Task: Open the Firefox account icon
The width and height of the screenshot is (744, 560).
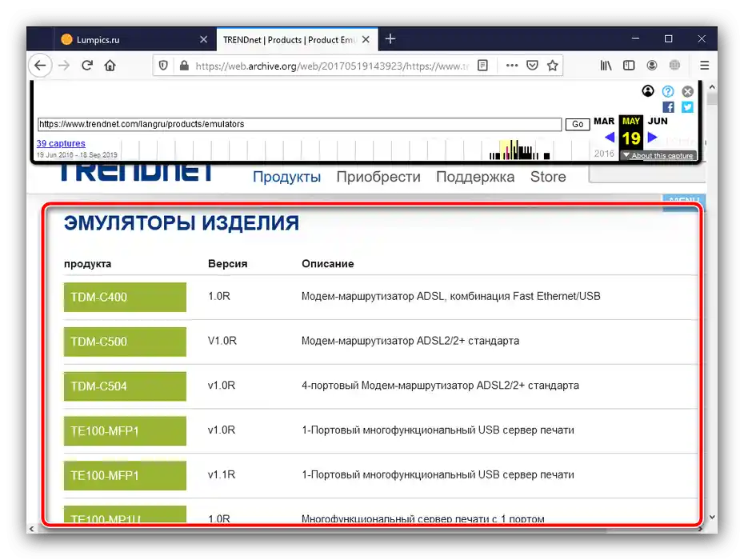Action: pyautogui.click(x=652, y=66)
